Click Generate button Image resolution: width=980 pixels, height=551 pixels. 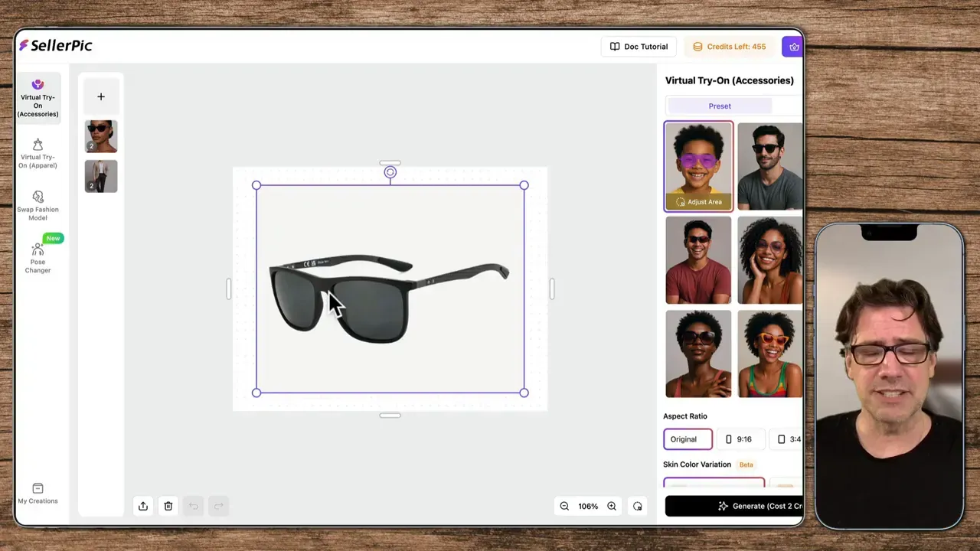click(x=735, y=506)
